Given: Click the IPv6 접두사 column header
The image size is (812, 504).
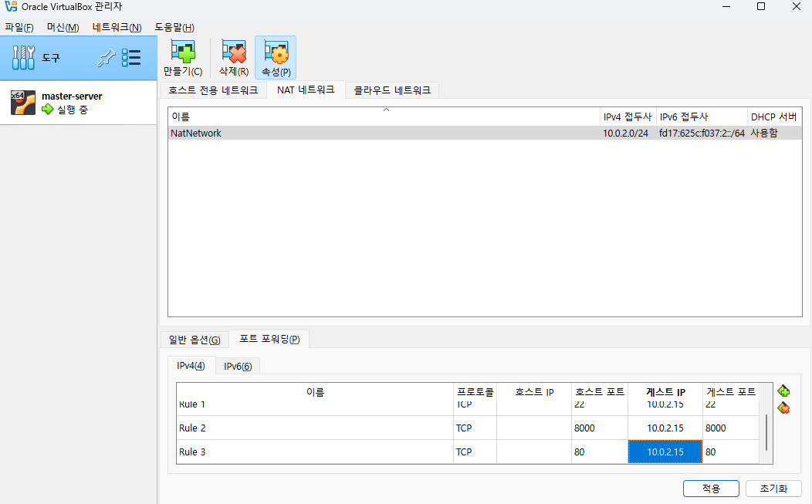Looking at the screenshot, I should [702, 117].
